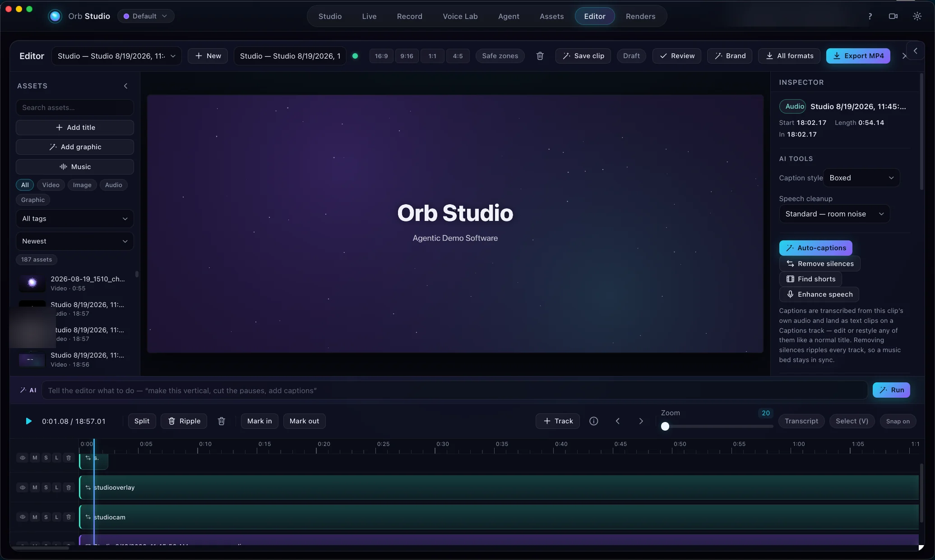Open Caption style Boxed dropdown
Screen dimensions: 935x560
point(861,178)
